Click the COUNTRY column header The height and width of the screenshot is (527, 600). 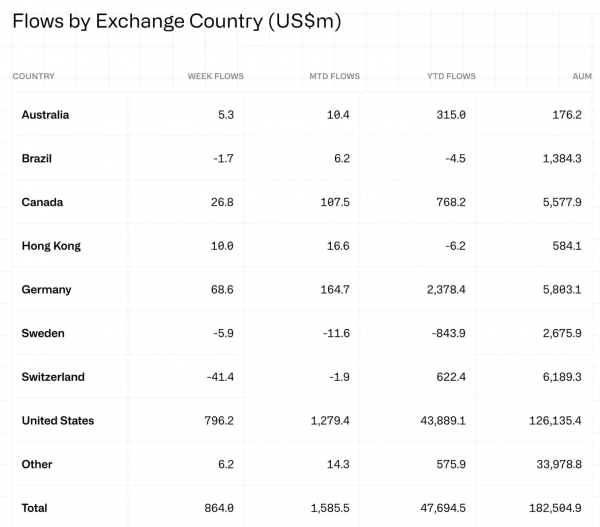coord(33,76)
